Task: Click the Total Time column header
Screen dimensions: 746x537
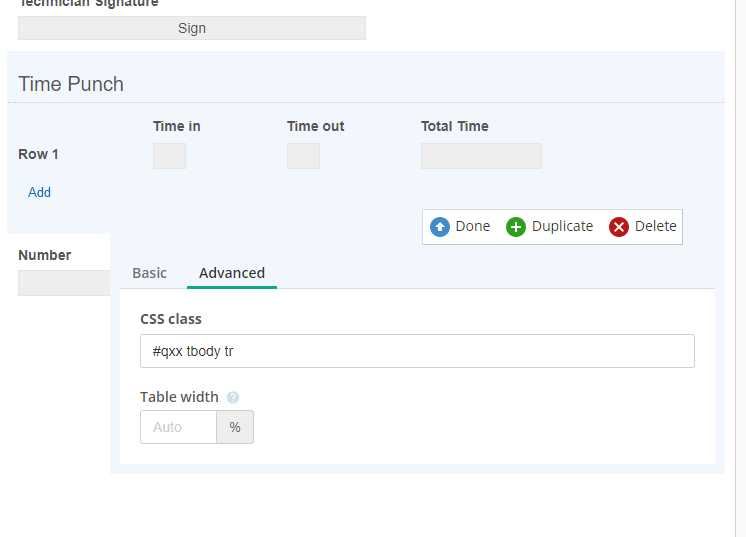Action: click(455, 126)
